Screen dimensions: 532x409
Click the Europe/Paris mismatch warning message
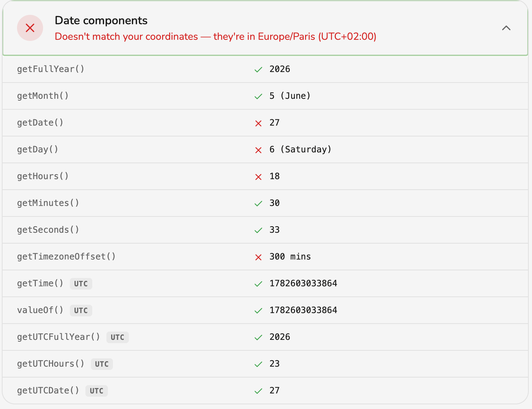[215, 37]
